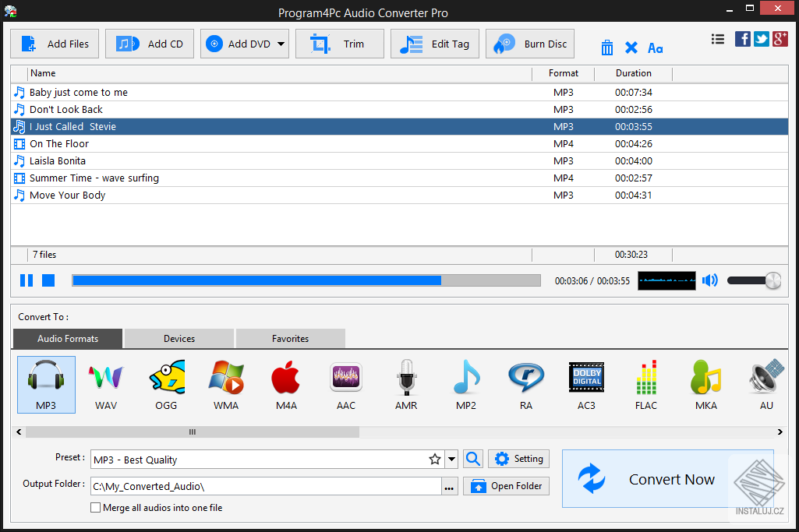Browse output folder with ellipsis button
This screenshot has height=532, width=799.
point(448,484)
